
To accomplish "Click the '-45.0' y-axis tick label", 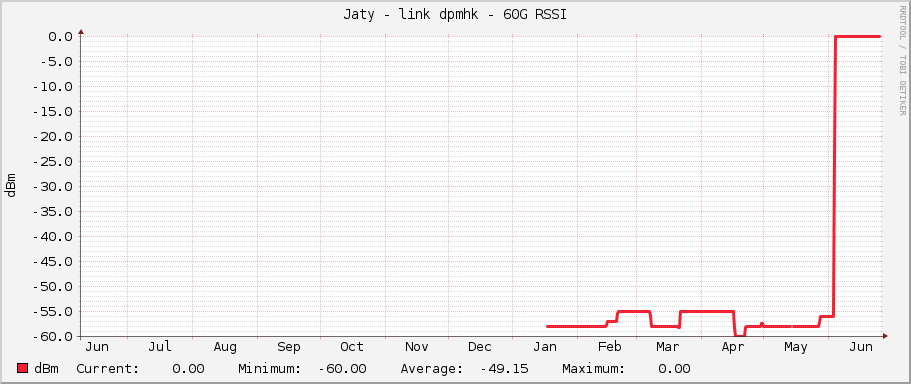I will click(x=53, y=261).
